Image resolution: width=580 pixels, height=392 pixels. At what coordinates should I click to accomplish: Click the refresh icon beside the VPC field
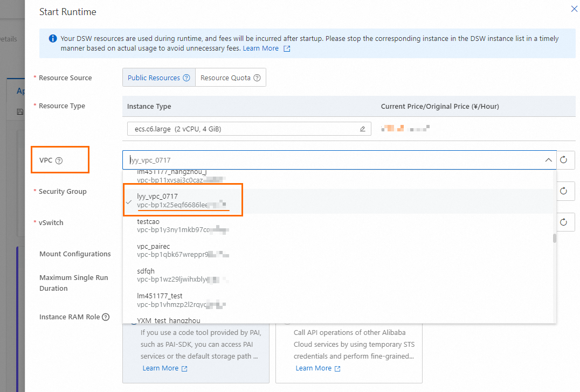click(564, 160)
